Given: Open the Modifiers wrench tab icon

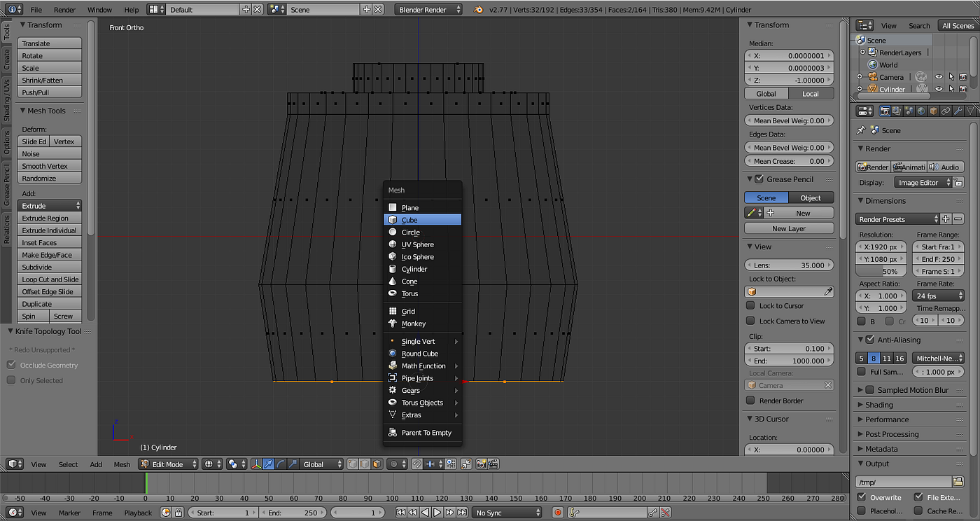Looking at the screenshot, I should (958, 111).
